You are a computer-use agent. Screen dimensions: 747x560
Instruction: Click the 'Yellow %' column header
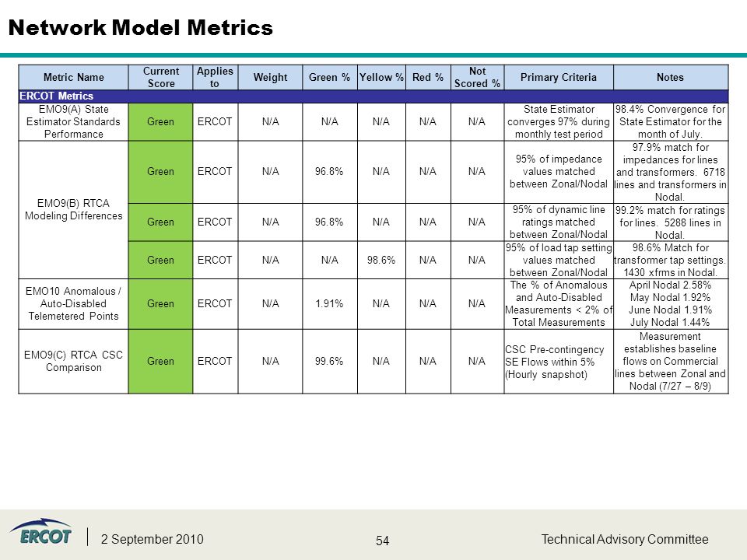click(x=381, y=77)
